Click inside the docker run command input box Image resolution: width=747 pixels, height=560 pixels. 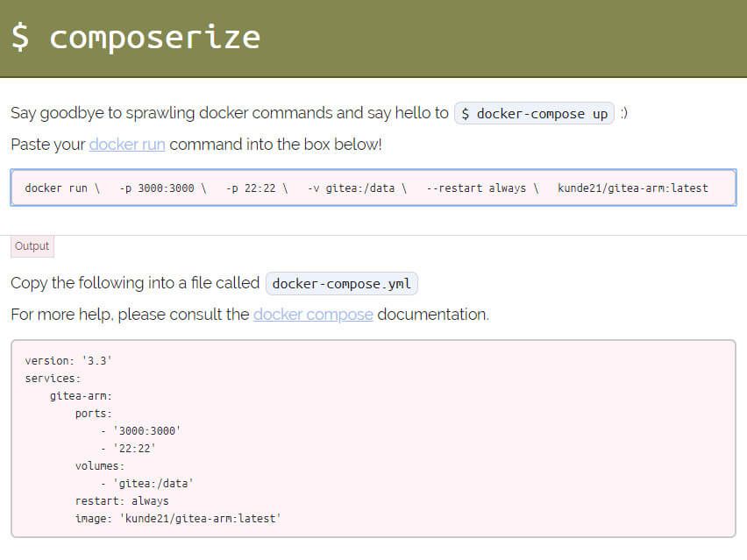[373, 188]
